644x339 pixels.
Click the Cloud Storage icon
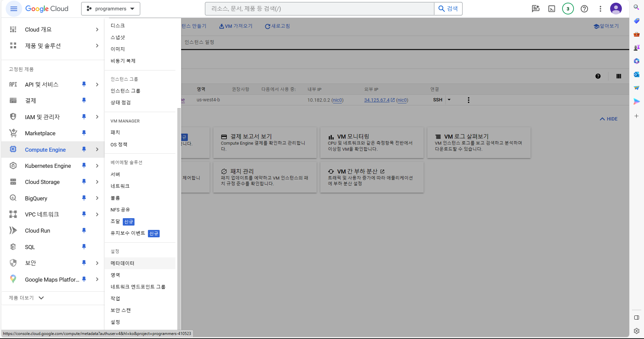(x=13, y=182)
